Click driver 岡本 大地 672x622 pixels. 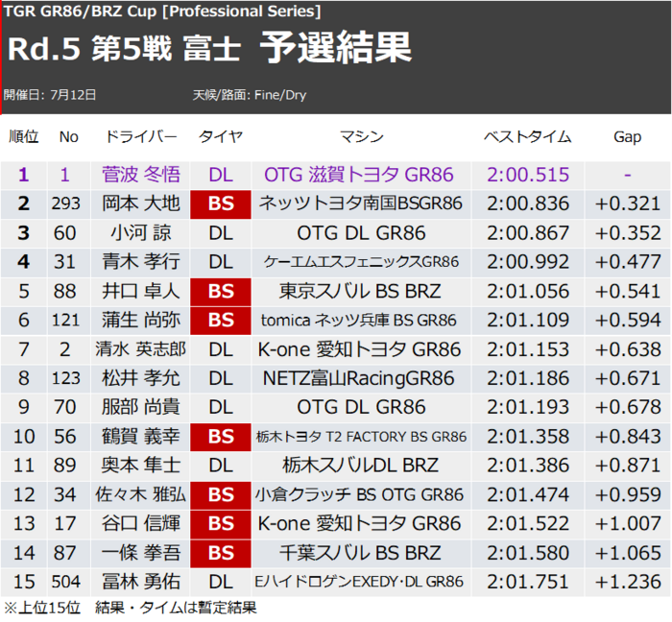(x=141, y=203)
